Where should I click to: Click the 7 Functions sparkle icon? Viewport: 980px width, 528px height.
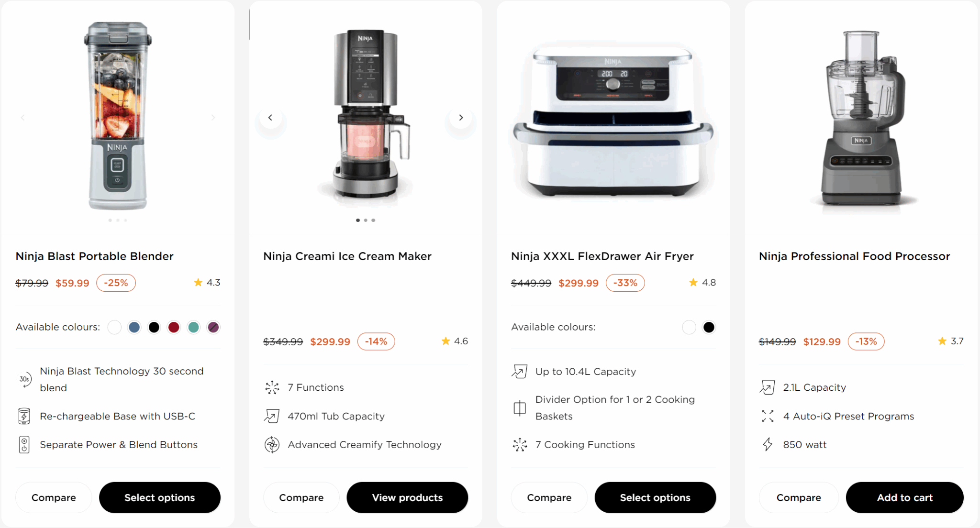point(272,387)
